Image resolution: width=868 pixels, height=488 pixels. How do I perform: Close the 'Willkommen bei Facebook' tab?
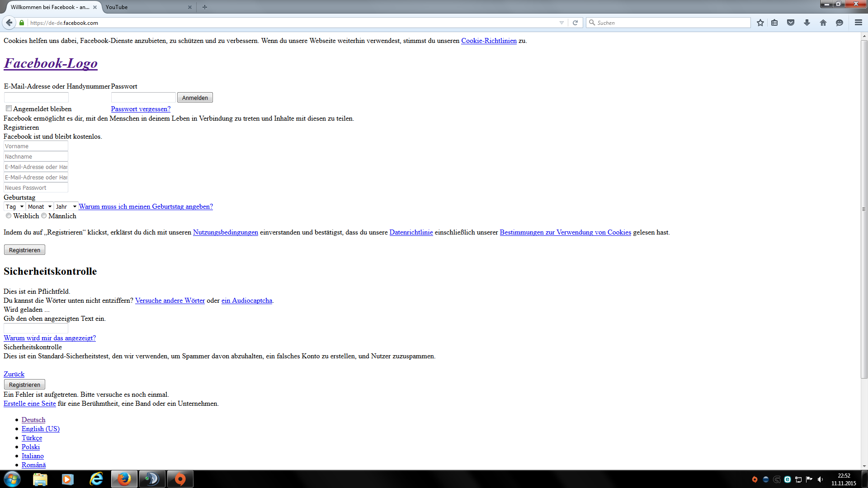point(95,7)
